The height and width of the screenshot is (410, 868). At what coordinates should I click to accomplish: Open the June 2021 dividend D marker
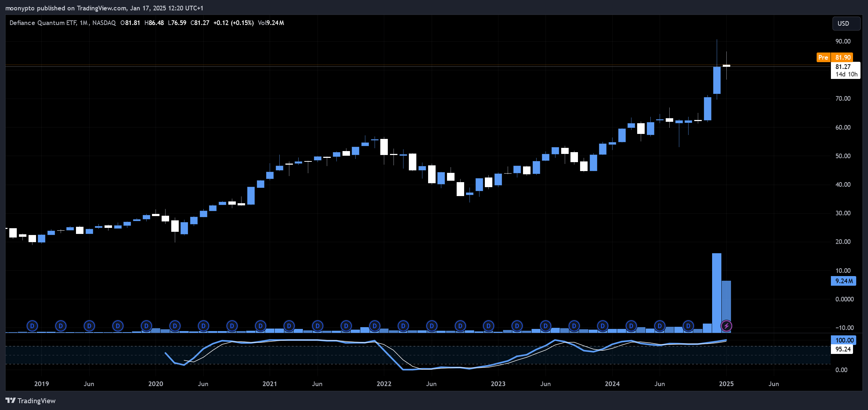click(318, 326)
